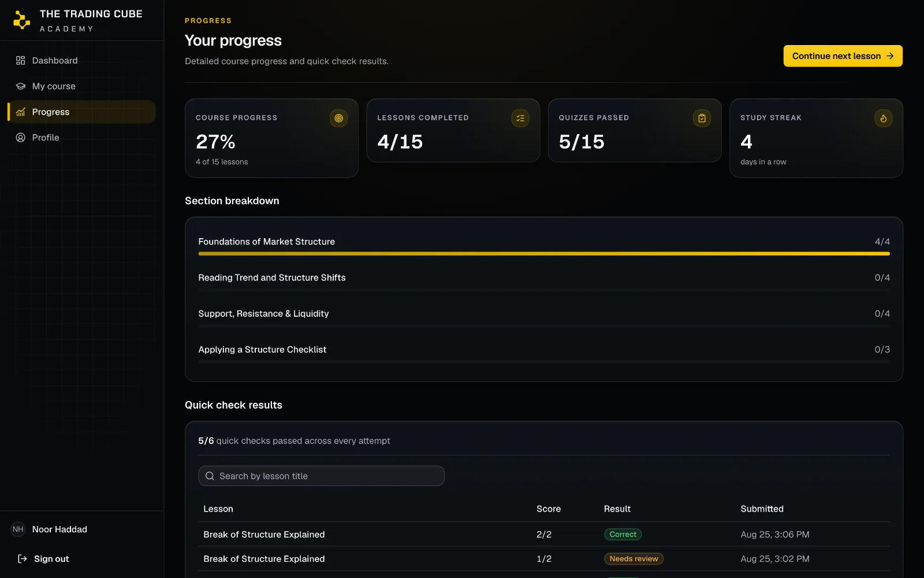Click the Study Streak 4 value
The image size is (924, 578).
point(746,142)
